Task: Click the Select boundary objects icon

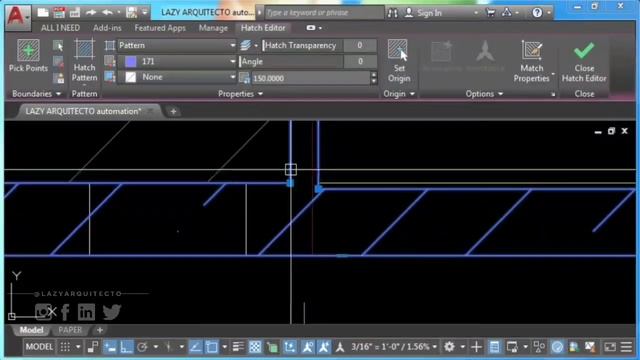Action: (x=58, y=46)
